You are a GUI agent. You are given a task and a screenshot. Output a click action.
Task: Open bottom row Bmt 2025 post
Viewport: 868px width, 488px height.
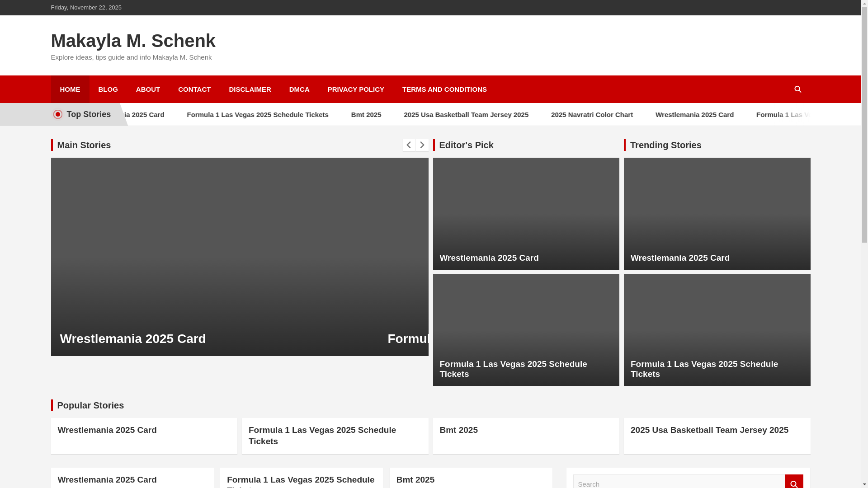tap(415, 480)
